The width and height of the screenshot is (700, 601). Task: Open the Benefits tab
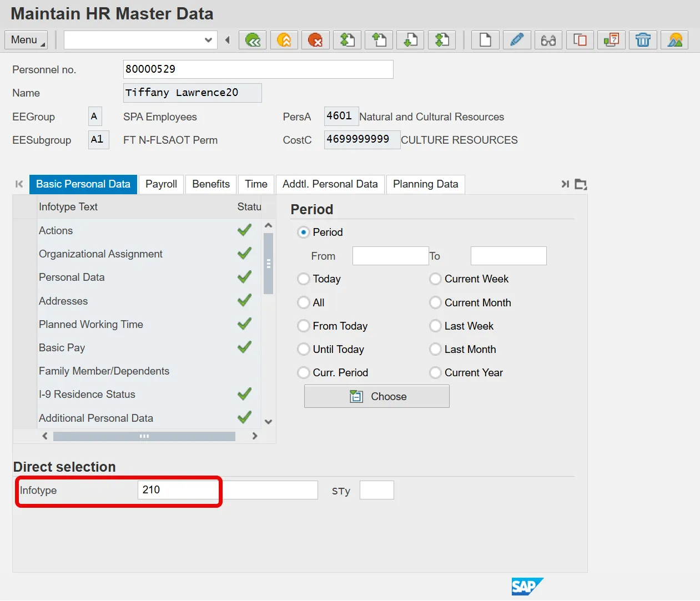point(211,184)
